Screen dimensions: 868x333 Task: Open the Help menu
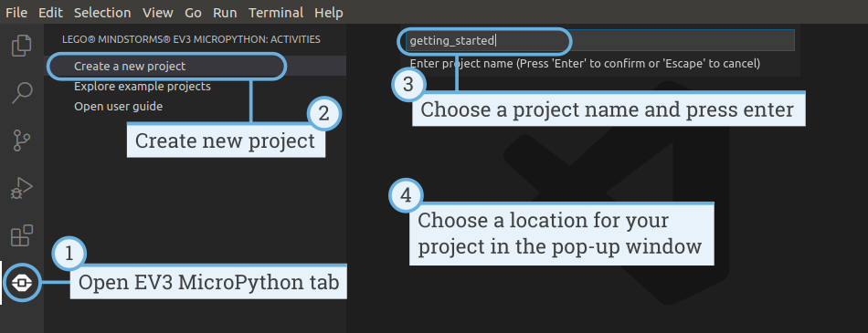328,12
